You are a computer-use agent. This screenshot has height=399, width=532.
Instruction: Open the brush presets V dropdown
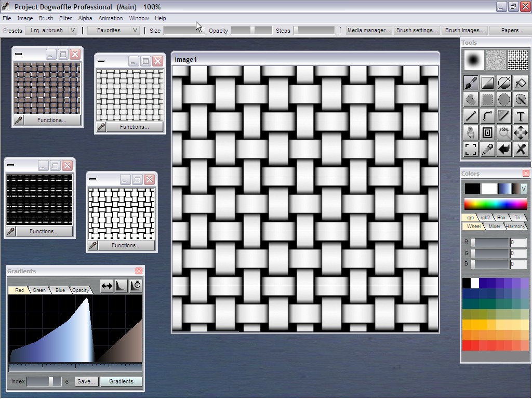pos(73,31)
